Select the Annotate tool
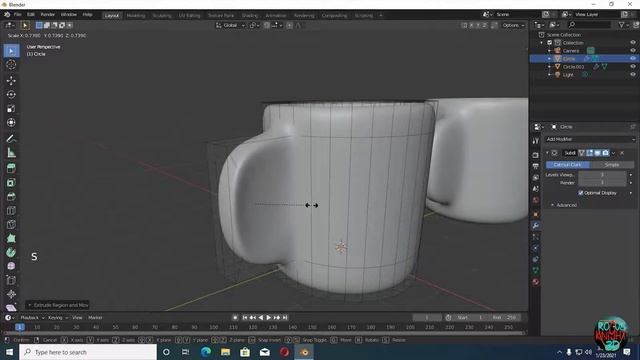The height and width of the screenshot is (360, 640). click(x=11, y=139)
